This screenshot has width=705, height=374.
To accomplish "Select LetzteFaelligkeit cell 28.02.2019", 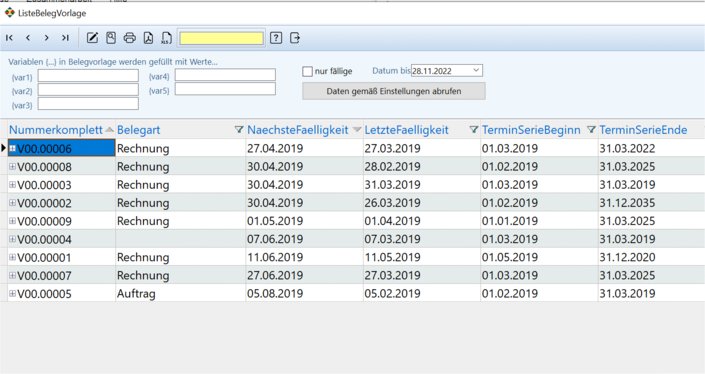I will [x=422, y=166].
